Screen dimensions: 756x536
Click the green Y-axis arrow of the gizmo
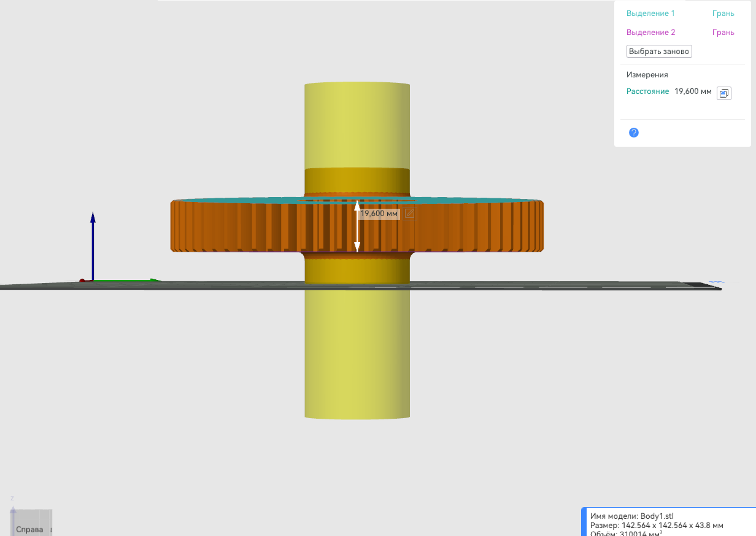tap(126, 281)
